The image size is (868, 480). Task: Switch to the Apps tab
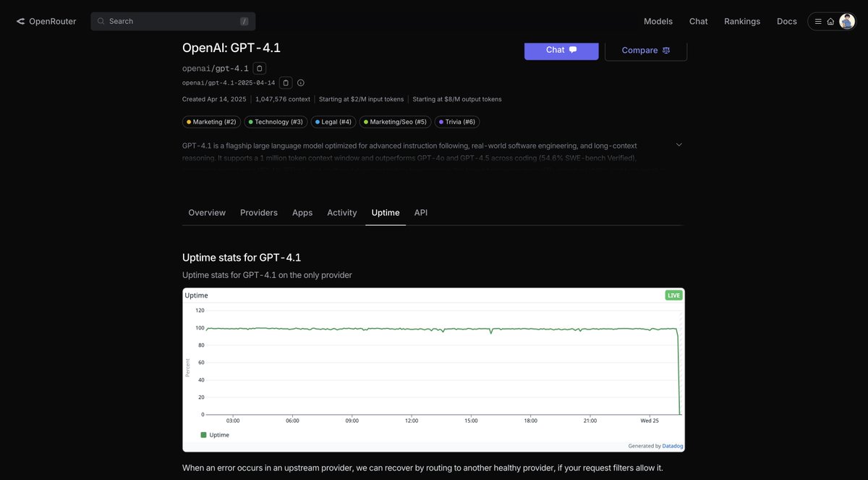pos(302,212)
